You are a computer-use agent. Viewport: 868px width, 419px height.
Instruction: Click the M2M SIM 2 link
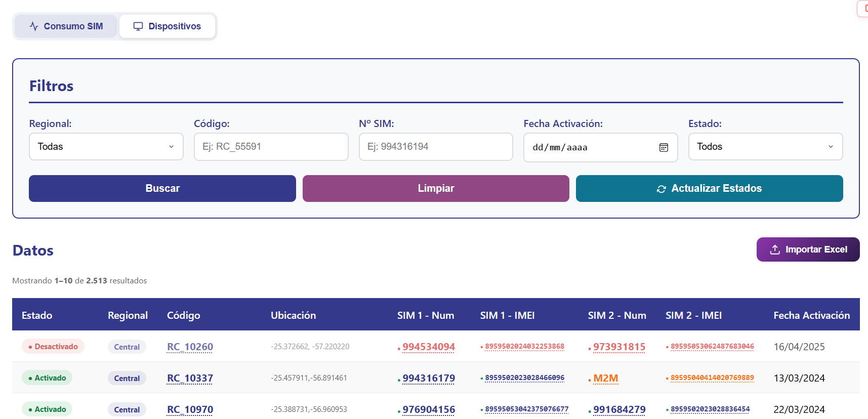click(605, 378)
